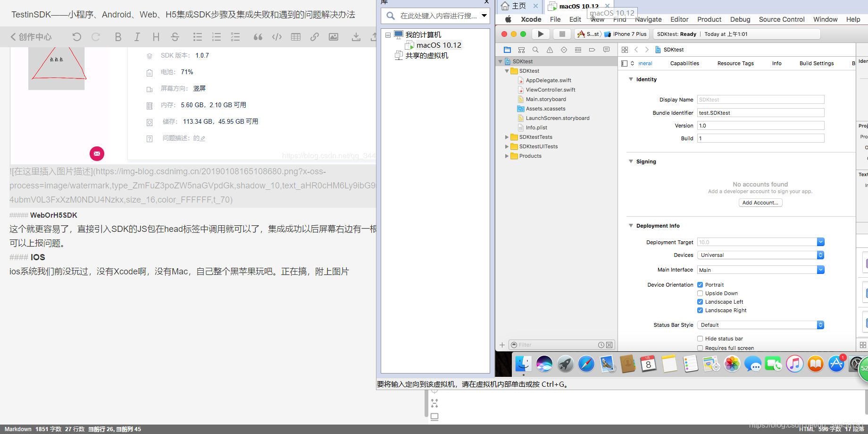
Task: Insert a hyperlink with the link icon
Action: 315,37
